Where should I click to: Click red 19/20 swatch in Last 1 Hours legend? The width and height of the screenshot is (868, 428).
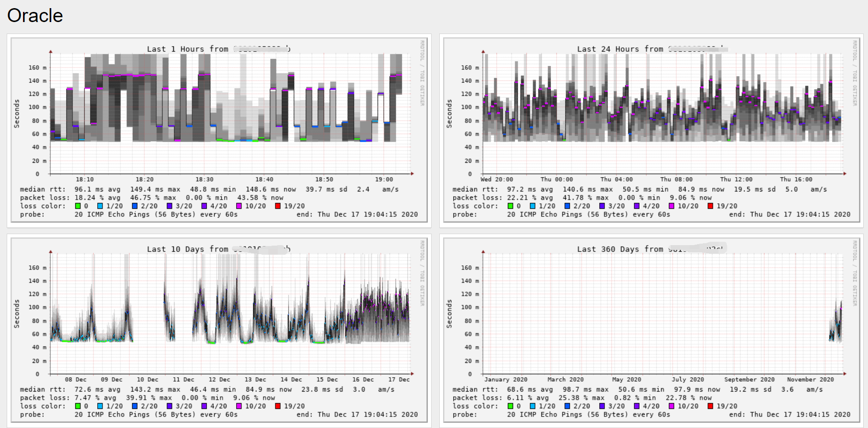tap(277, 206)
